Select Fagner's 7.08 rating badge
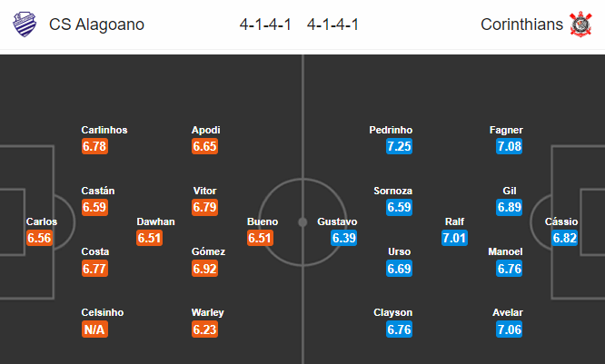The image size is (605, 364). tap(510, 146)
